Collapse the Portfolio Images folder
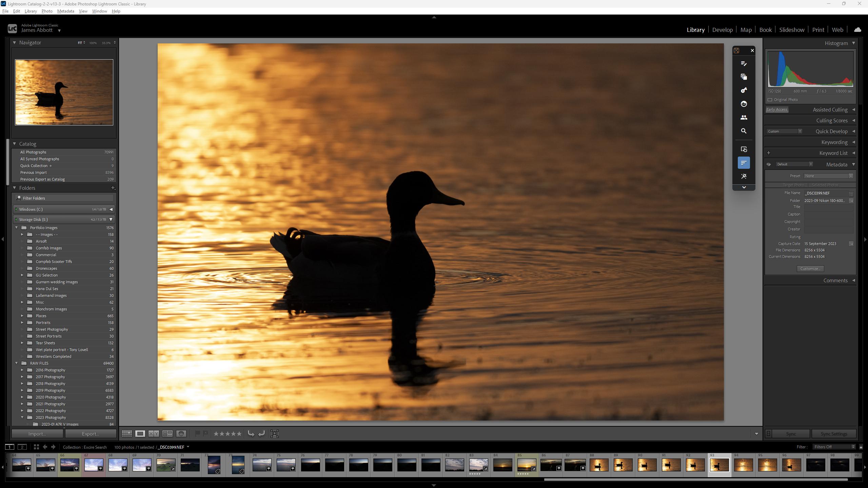 tap(16, 228)
